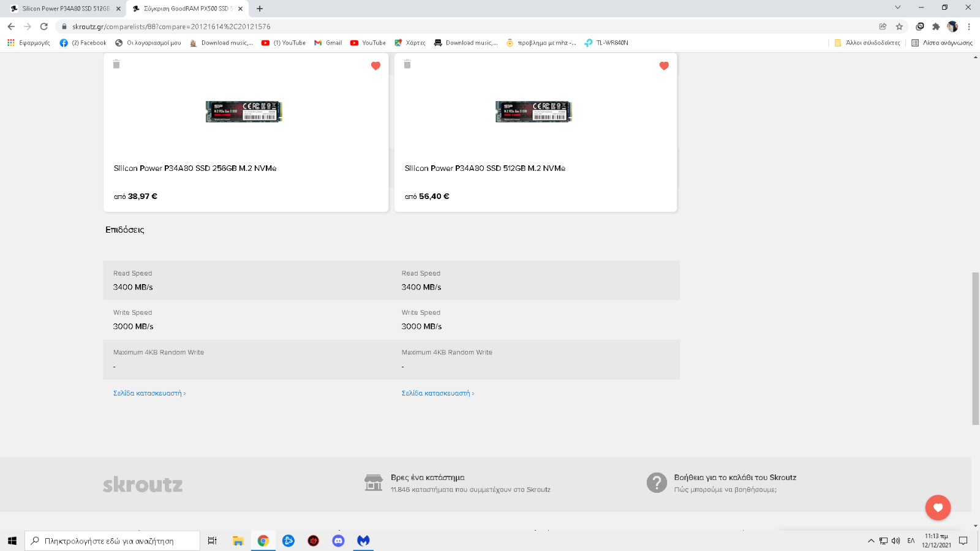Open Λίστα ανάγνωσης reading list
The height and width of the screenshot is (551, 980).
(942, 43)
